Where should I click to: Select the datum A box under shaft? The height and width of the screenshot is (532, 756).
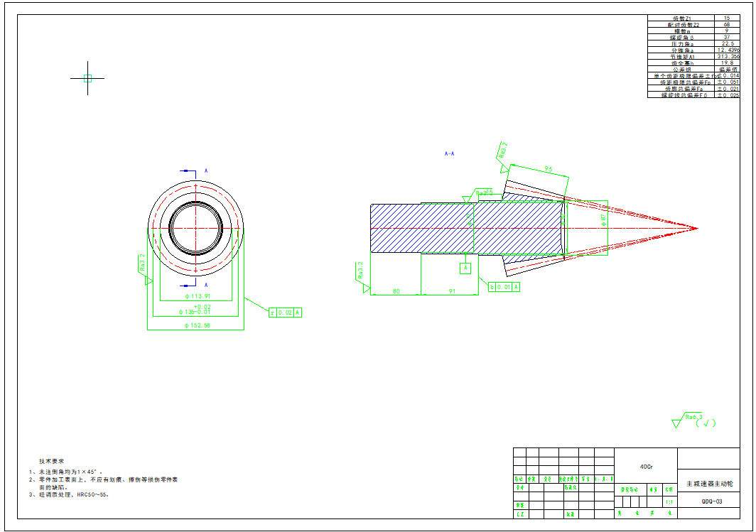(465, 268)
